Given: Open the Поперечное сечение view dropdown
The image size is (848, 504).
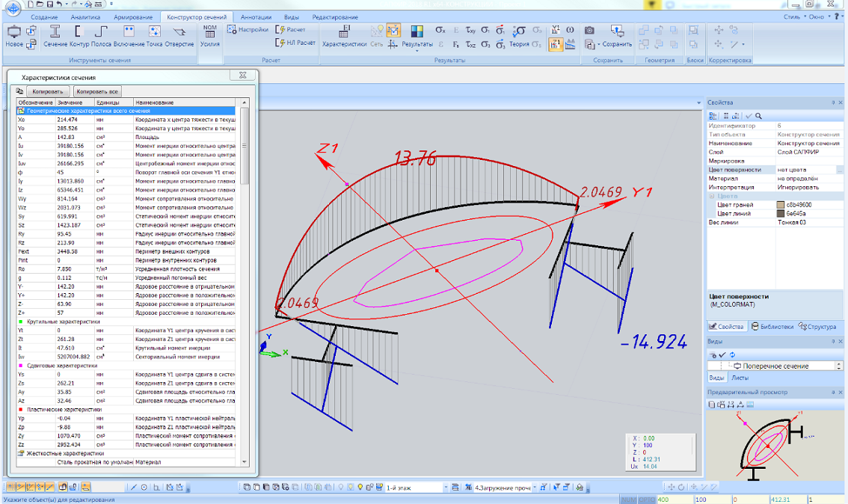Looking at the screenshot, I should point(838,366).
